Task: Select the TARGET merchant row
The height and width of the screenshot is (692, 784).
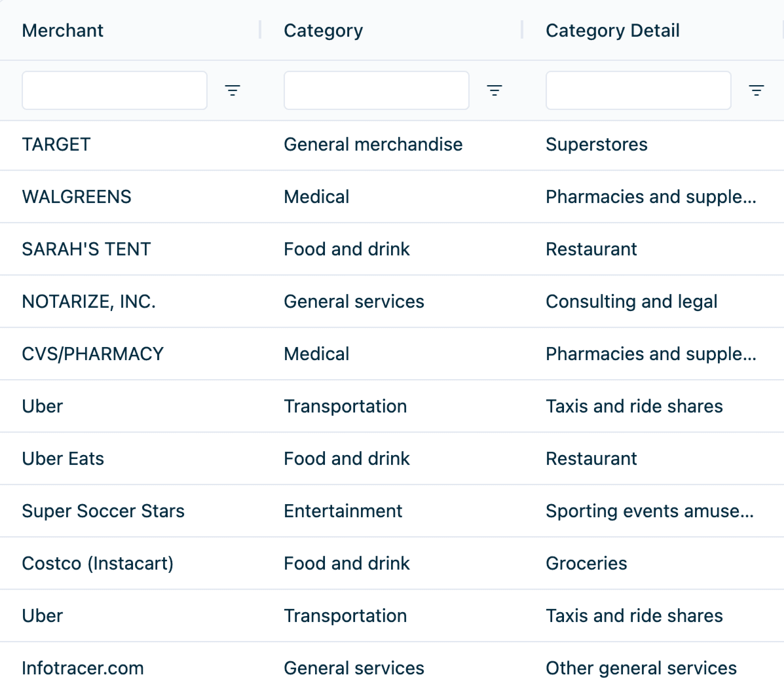Action: [56, 145]
